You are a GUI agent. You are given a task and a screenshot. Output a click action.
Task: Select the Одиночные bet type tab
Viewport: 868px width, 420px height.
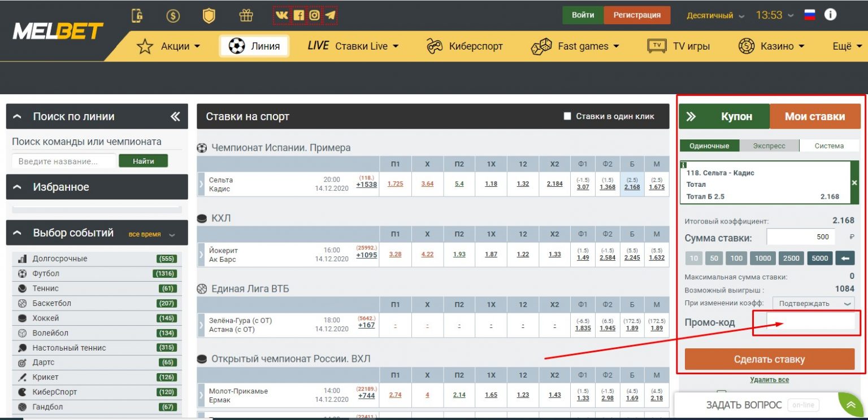click(709, 146)
